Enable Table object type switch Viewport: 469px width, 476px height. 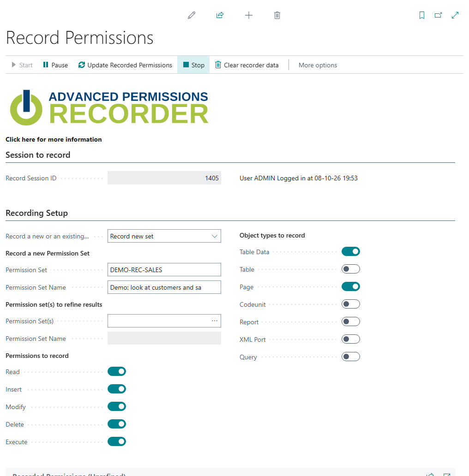(351, 269)
